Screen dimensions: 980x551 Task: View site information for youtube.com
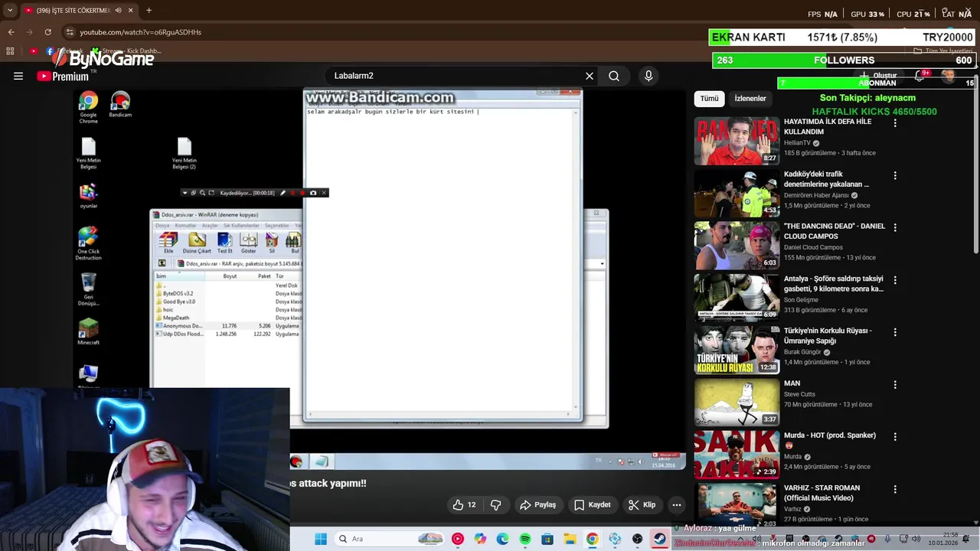70,32
